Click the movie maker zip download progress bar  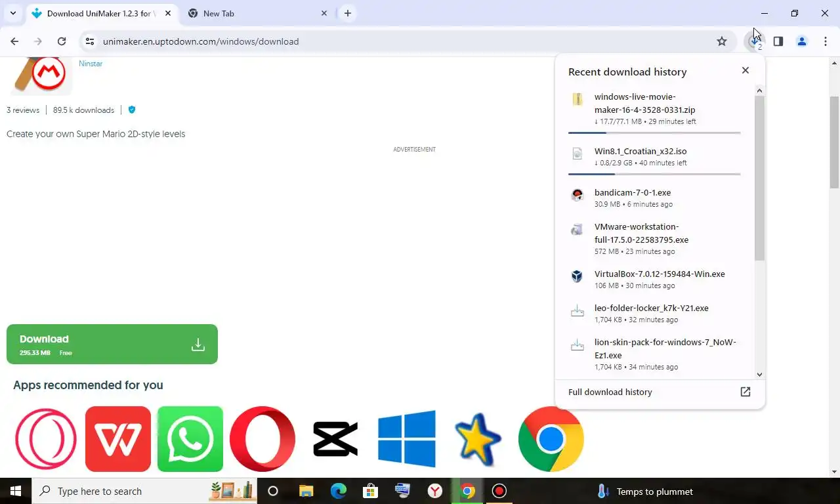pyautogui.click(x=654, y=133)
